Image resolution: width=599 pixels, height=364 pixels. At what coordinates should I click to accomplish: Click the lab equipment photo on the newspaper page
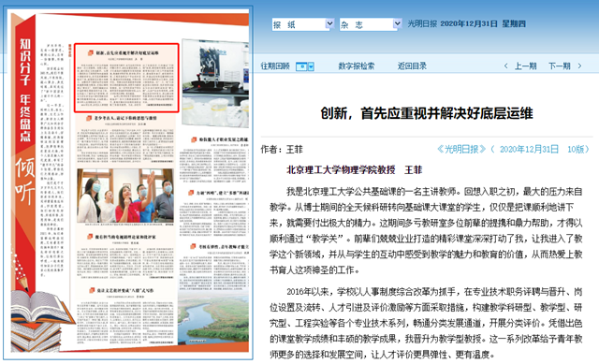[x=215, y=82]
